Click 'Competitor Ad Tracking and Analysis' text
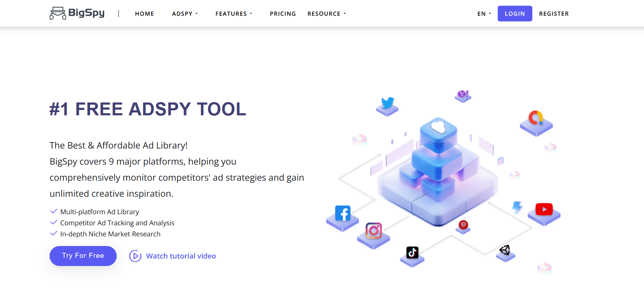Screen dimensions: 644x306 tap(117, 223)
